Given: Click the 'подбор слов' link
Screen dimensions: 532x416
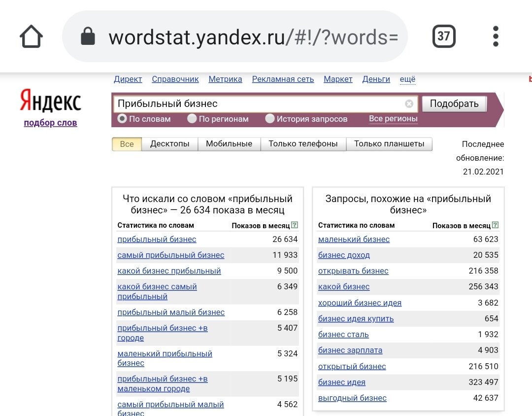Looking at the screenshot, I should (x=50, y=123).
